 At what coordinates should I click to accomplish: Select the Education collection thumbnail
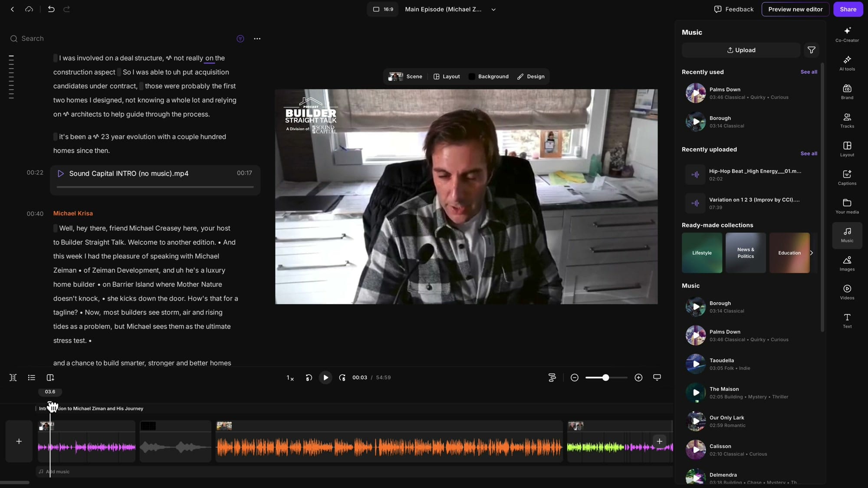tap(789, 253)
